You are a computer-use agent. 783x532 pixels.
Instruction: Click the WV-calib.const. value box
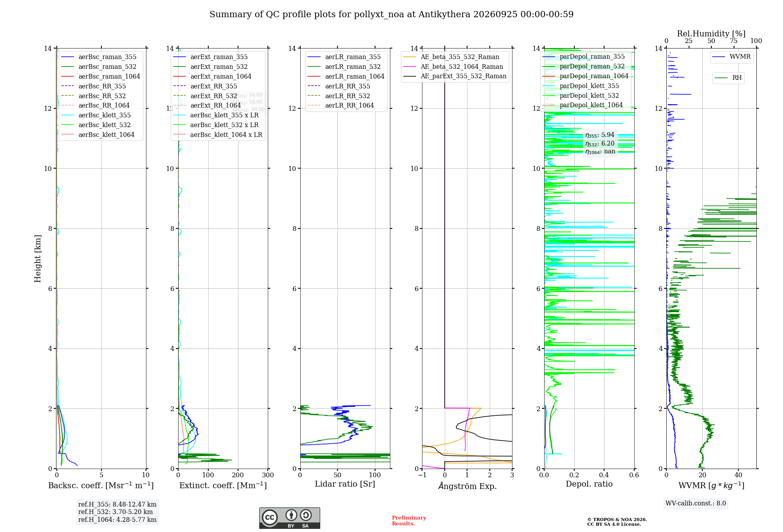696,503
